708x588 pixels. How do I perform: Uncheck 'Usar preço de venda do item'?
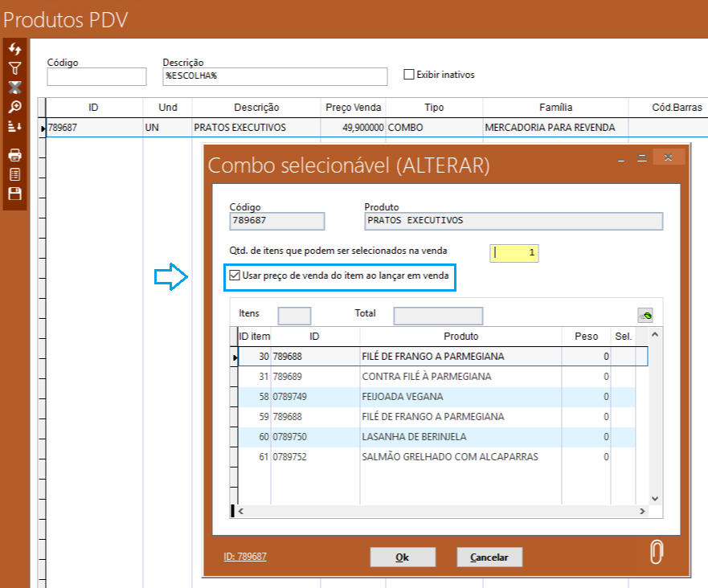[235, 276]
